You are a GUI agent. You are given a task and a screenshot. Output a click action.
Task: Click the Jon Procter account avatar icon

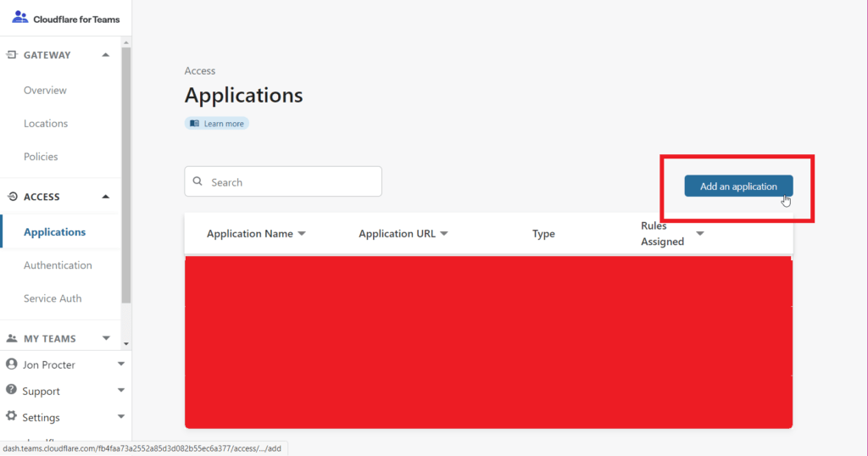(x=11, y=364)
